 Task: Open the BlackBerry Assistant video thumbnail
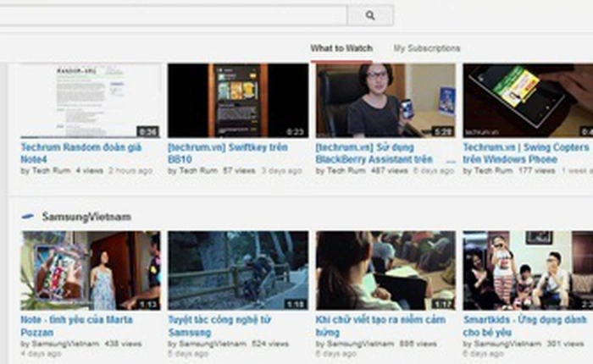tap(385, 101)
